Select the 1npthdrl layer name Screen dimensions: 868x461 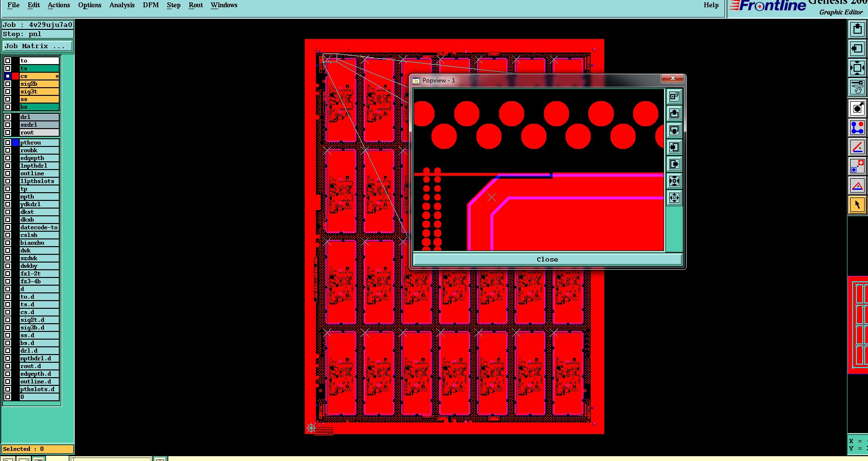click(x=39, y=166)
